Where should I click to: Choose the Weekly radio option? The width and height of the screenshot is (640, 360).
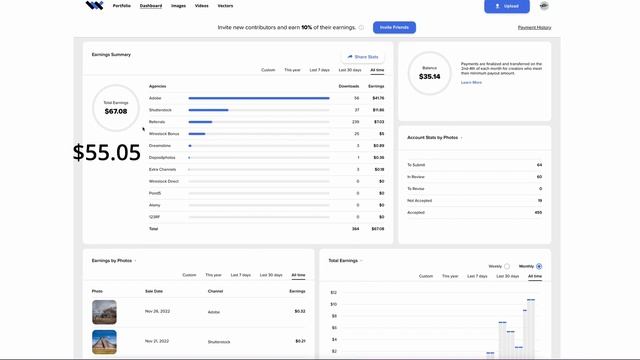click(x=507, y=267)
